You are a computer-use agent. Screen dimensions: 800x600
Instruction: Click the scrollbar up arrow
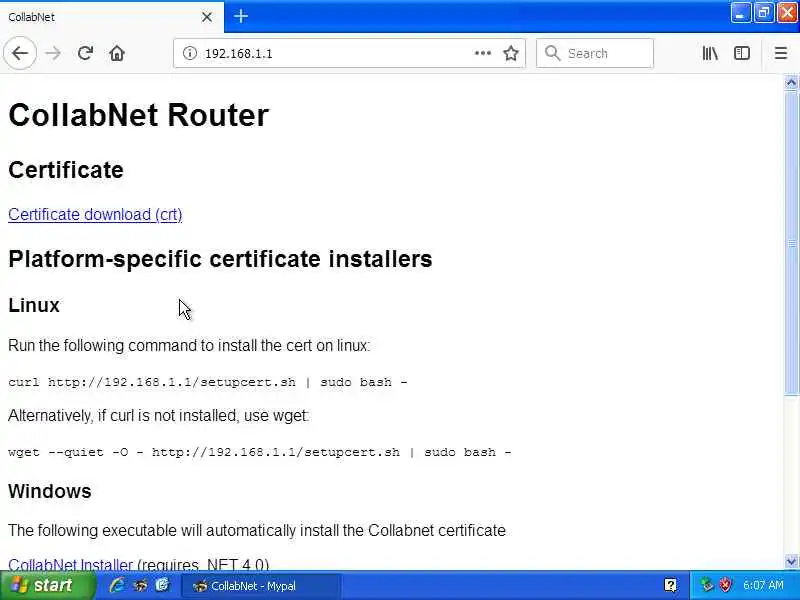tap(791, 82)
